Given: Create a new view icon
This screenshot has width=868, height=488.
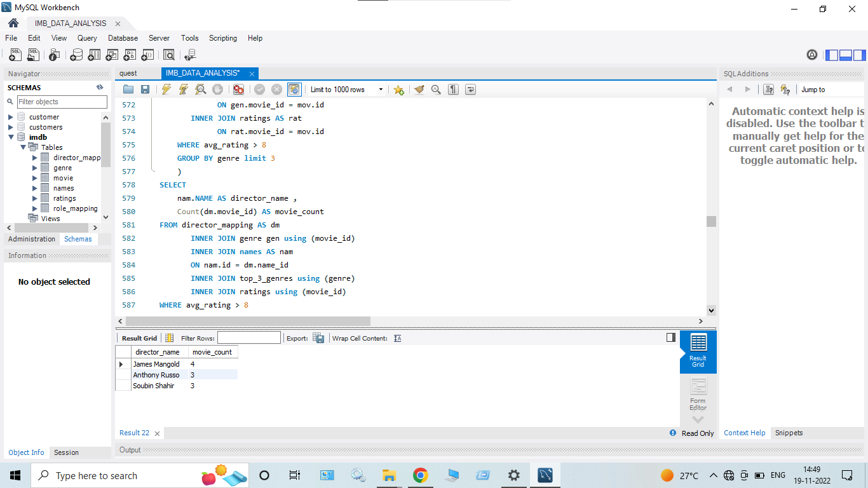Looking at the screenshot, I should tap(112, 55).
